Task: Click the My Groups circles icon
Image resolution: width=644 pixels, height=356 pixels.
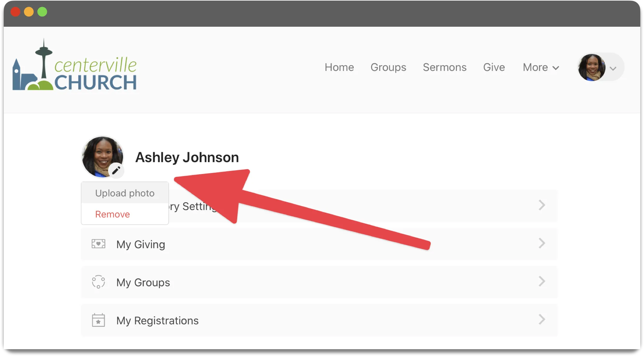Action: click(99, 282)
